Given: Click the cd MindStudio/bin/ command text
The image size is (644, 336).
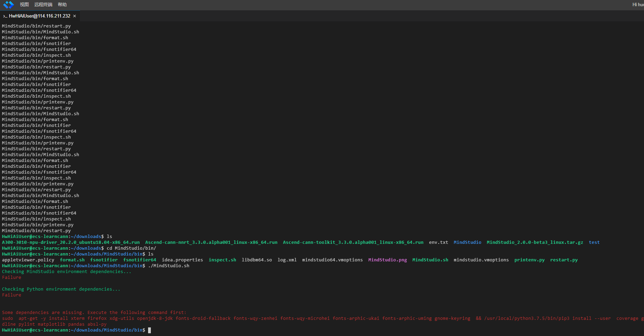Looking at the screenshot, I should 131,248.
